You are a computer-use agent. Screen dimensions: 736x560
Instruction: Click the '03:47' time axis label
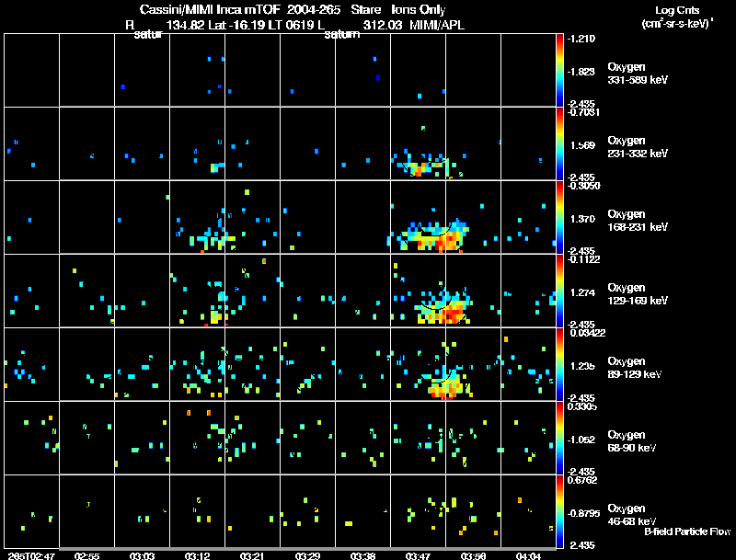pos(418,556)
